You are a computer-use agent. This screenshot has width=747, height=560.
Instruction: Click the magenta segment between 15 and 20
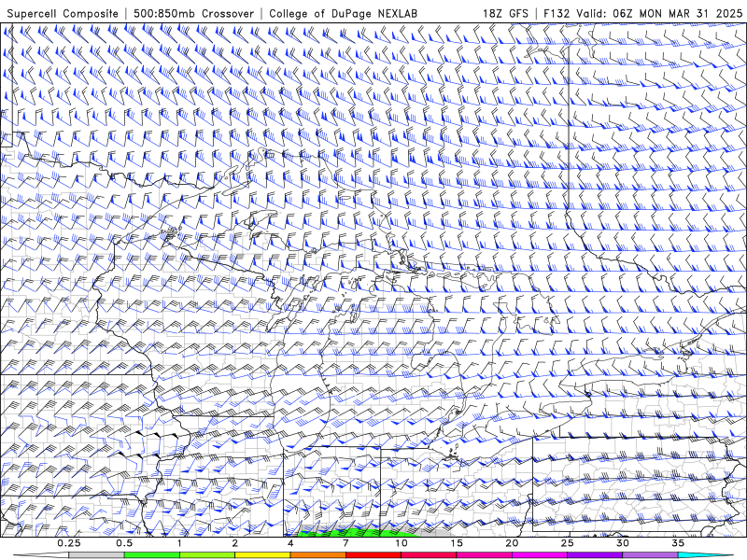tap(484, 555)
